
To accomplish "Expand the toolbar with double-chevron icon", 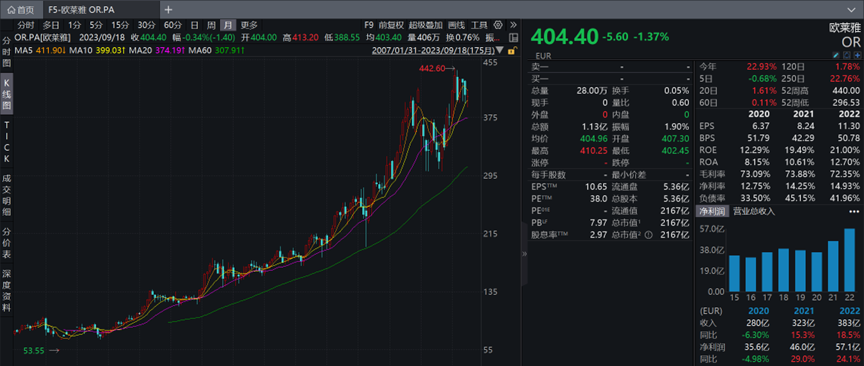I will (513, 25).
